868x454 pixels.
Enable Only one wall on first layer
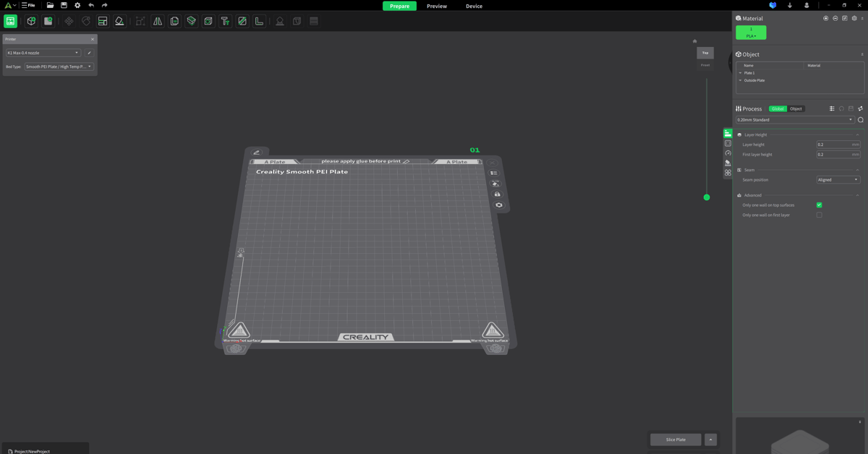pos(819,215)
